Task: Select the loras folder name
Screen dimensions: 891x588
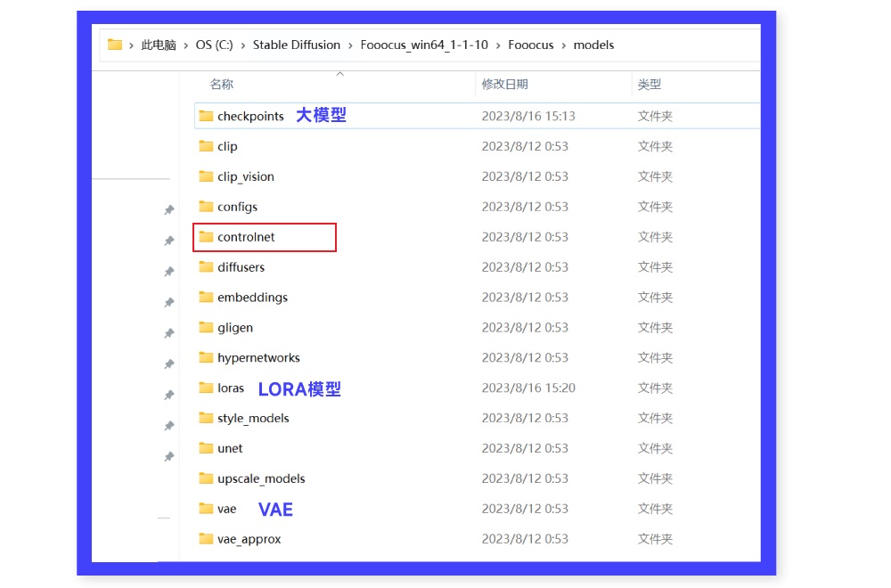Action: [231, 388]
